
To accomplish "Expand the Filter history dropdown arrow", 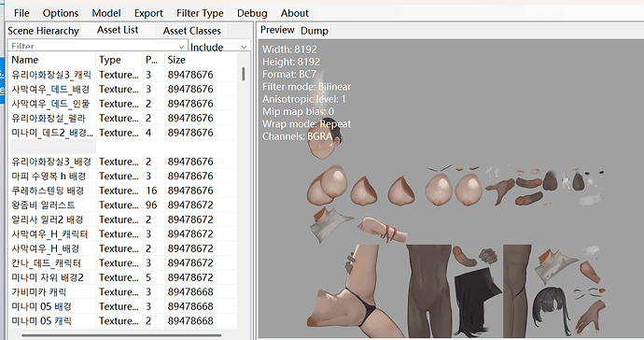I will pos(182,47).
